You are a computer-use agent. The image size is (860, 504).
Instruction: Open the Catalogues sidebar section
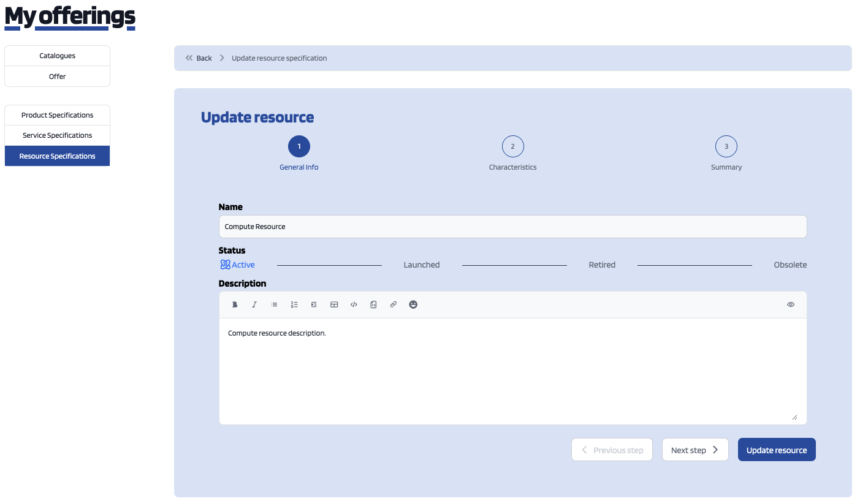tap(57, 56)
